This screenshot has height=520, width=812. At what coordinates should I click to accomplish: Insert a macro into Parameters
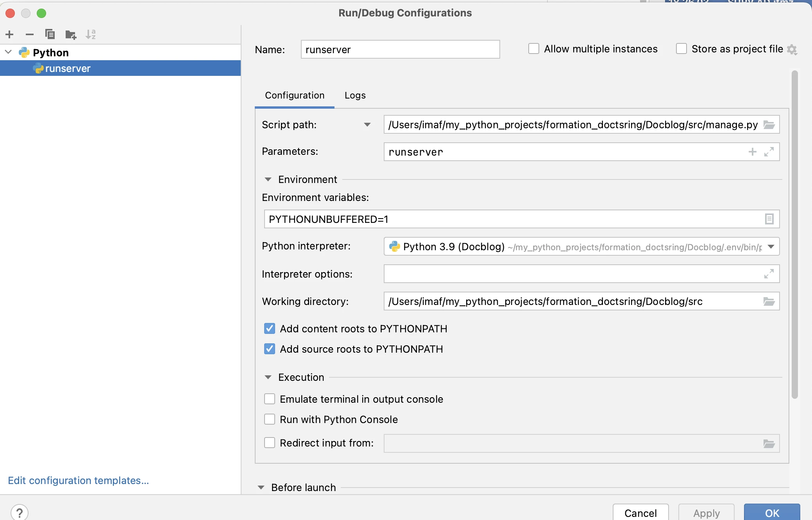tap(752, 152)
